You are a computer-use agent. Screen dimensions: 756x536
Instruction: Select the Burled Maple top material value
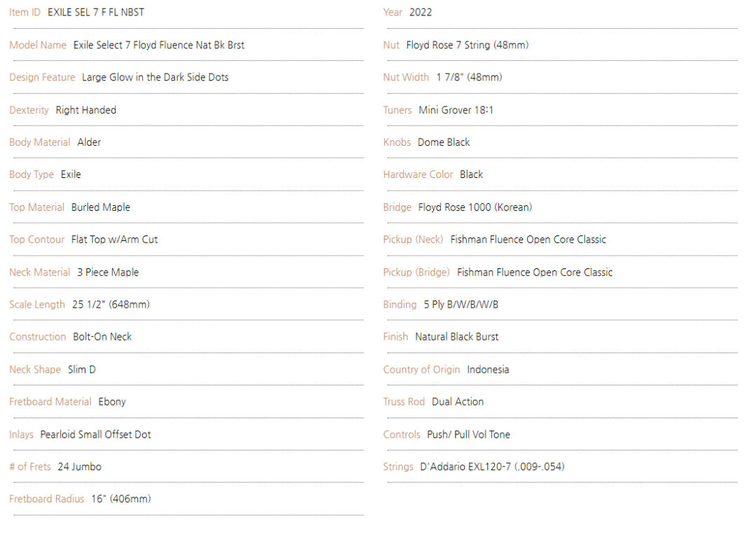pyautogui.click(x=101, y=207)
